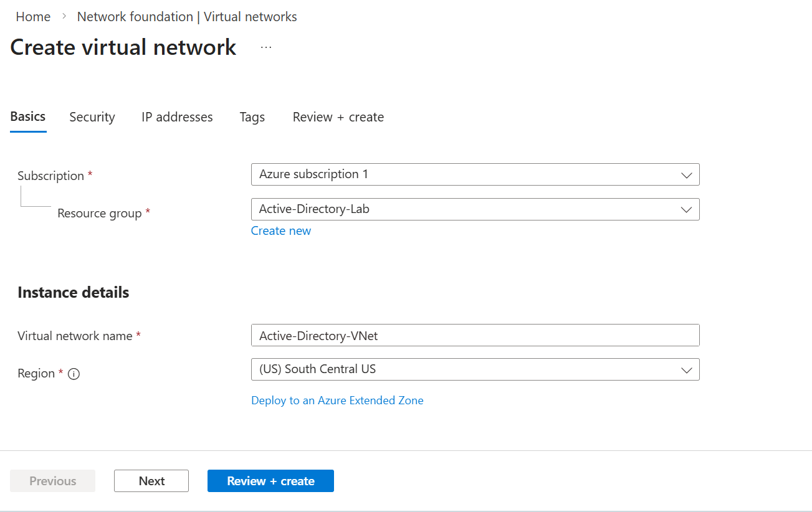Screen dimensions: 812x512
Task: Focus the Virtual network name field
Action: (475, 335)
